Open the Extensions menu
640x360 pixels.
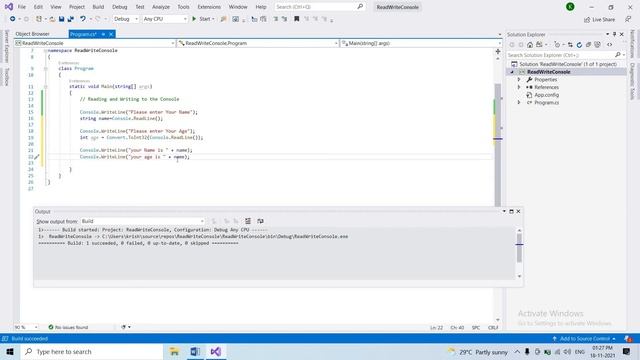[209, 7]
